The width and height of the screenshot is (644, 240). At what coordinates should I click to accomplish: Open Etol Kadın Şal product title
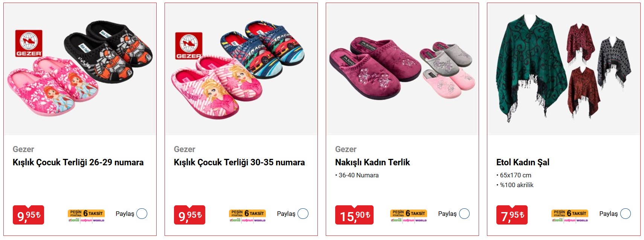pyautogui.click(x=523, y=162)
